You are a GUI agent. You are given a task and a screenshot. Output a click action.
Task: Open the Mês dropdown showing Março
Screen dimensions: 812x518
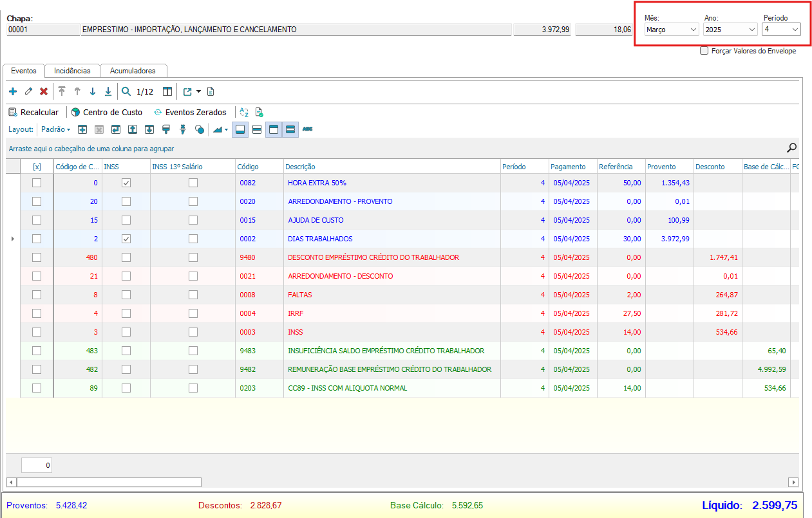tap(671, 30)
